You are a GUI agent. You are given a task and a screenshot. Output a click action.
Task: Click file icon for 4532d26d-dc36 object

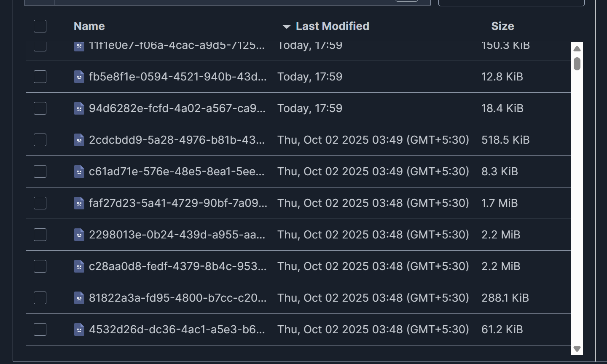[x=79, y=329]
